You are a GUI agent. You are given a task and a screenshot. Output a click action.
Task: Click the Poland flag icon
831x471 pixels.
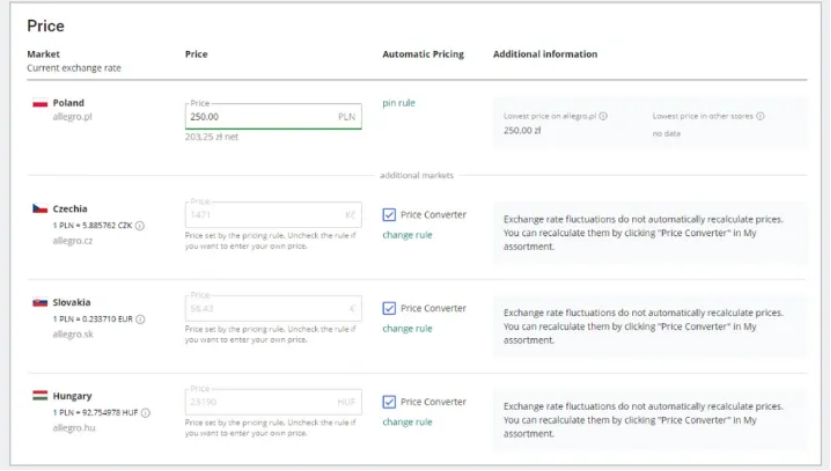click(40, 103)
